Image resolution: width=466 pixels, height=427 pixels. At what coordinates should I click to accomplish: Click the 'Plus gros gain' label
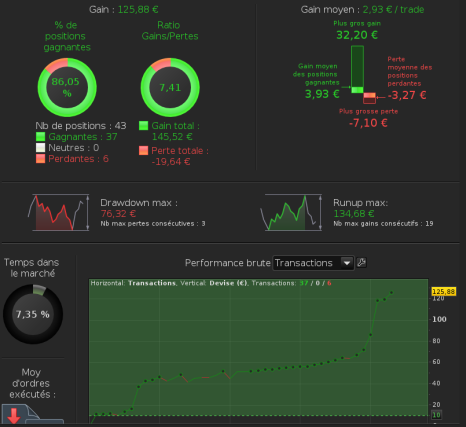(357, 23)
